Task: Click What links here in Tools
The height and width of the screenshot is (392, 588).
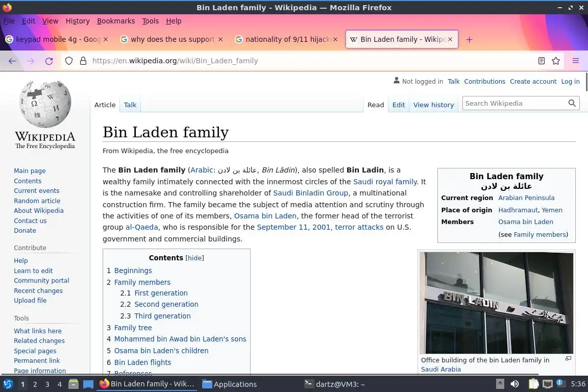Action: point(38,331)
